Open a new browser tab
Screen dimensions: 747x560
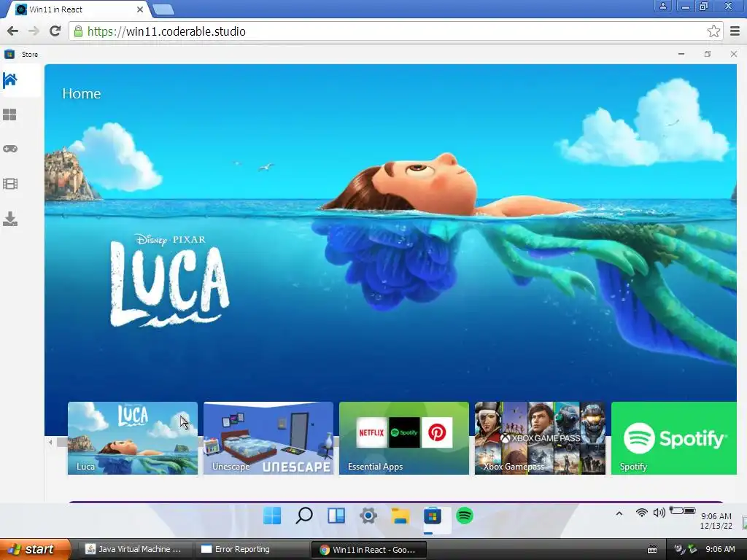[x=163, y=9]
